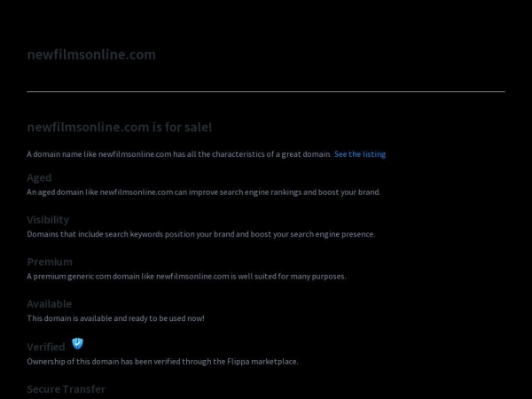Click the 'Secure Transfer' heading
Screen dimensions: 532x399
click(66, 389)
